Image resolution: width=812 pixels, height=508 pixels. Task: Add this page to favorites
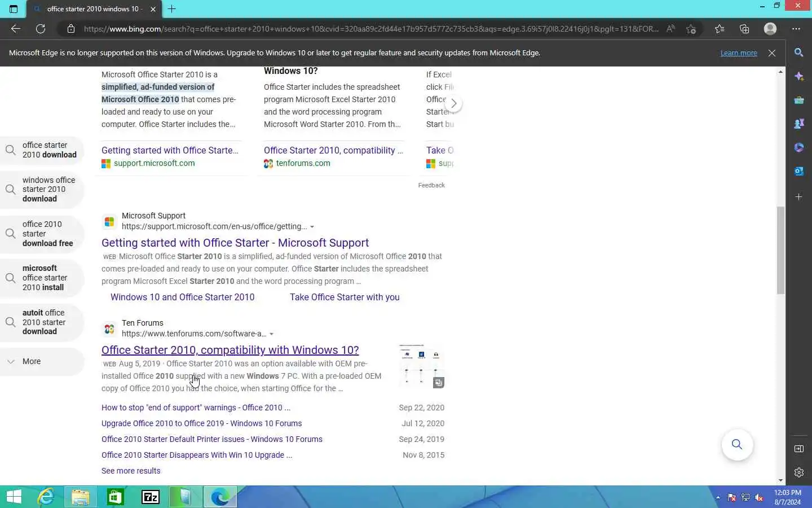click(691, 29)
